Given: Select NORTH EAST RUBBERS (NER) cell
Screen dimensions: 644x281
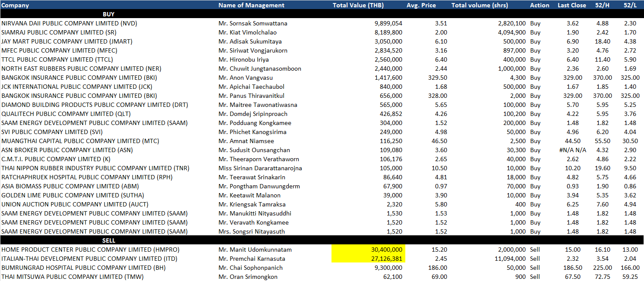Looking at the screenshot, I should 81,69.
